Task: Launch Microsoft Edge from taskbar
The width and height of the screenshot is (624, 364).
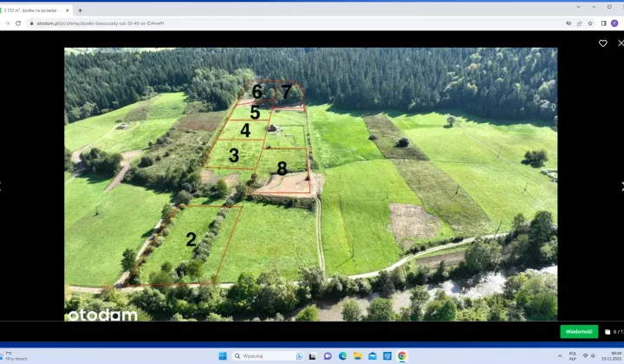Action: (x=342, y=356)
